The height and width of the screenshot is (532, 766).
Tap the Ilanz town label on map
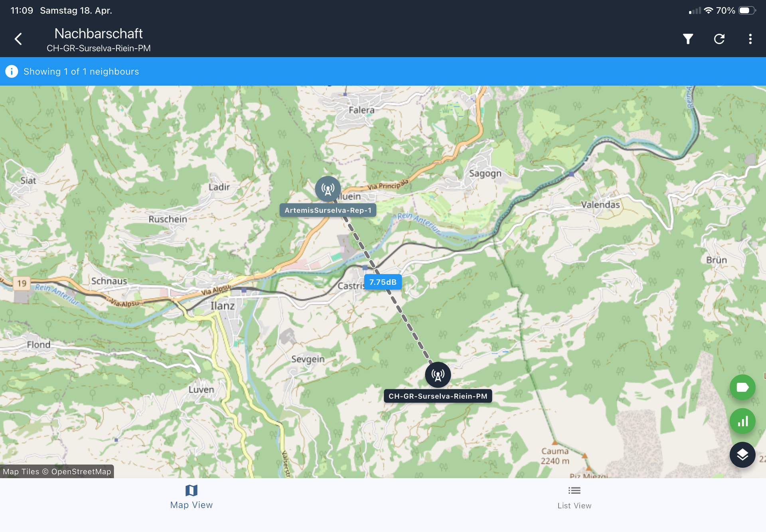click(x=222, y=306)
